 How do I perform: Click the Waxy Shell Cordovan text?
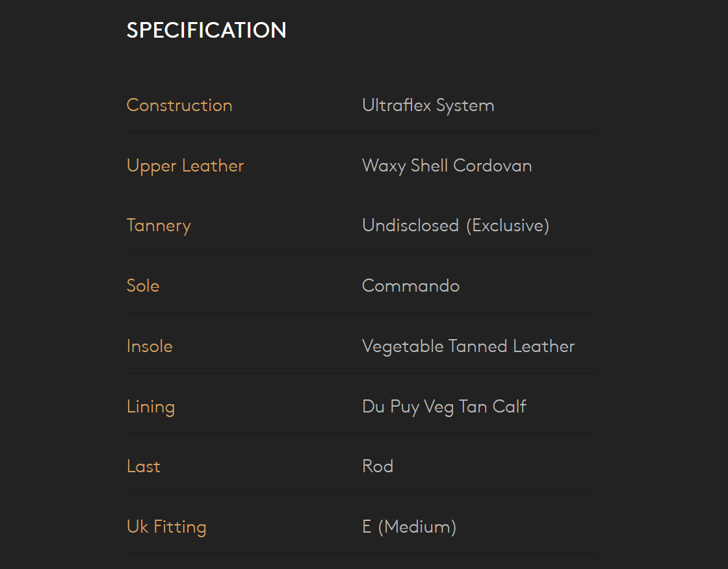(447, 166)
